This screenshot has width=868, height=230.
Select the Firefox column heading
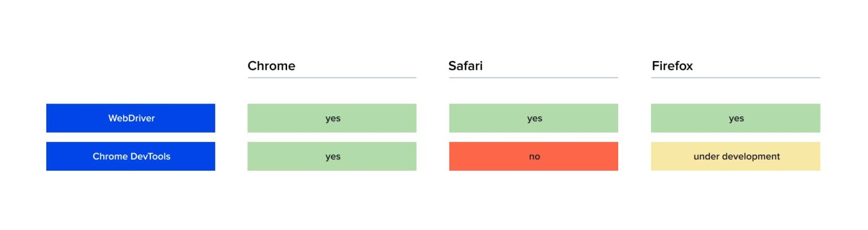672,66
